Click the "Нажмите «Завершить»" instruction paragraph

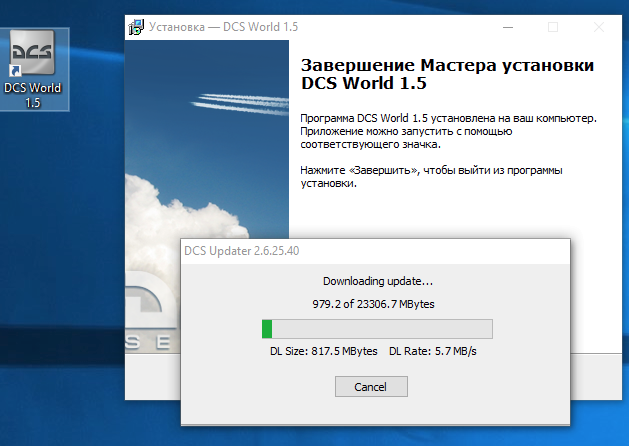click(431, 176)
